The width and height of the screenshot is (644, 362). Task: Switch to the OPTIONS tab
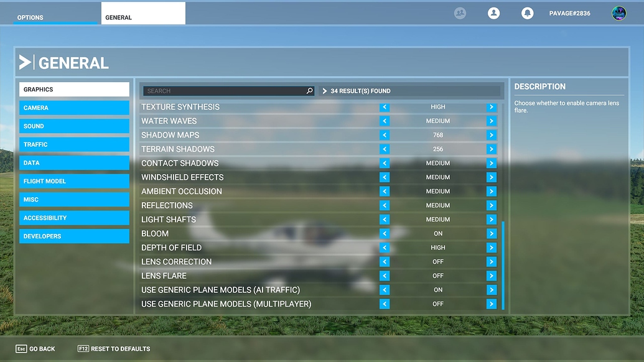(x=30, y=17)
